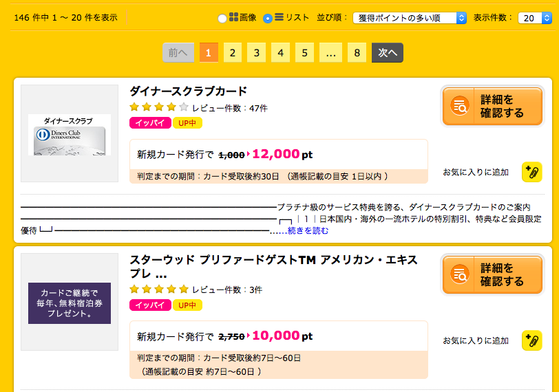Open the 並び順 sort order dropdown
559x392 pixels.
tap(410, 18)
